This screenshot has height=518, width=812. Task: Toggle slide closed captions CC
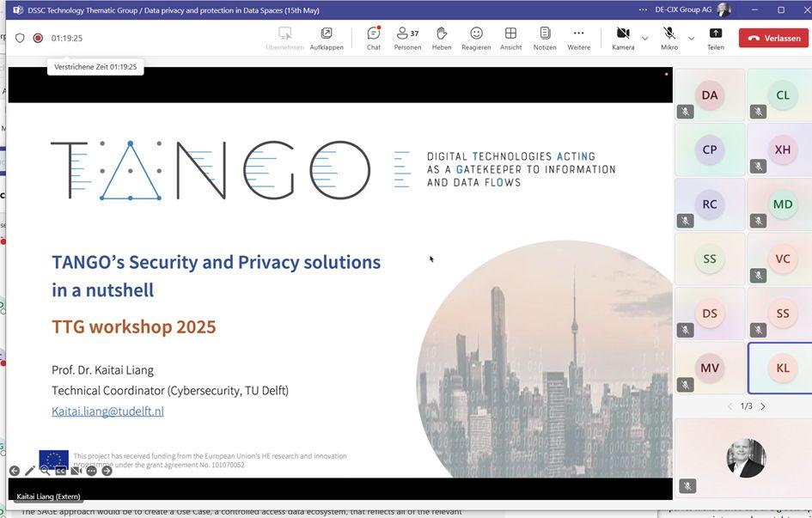pyautogui.click(x=61, y=471)
